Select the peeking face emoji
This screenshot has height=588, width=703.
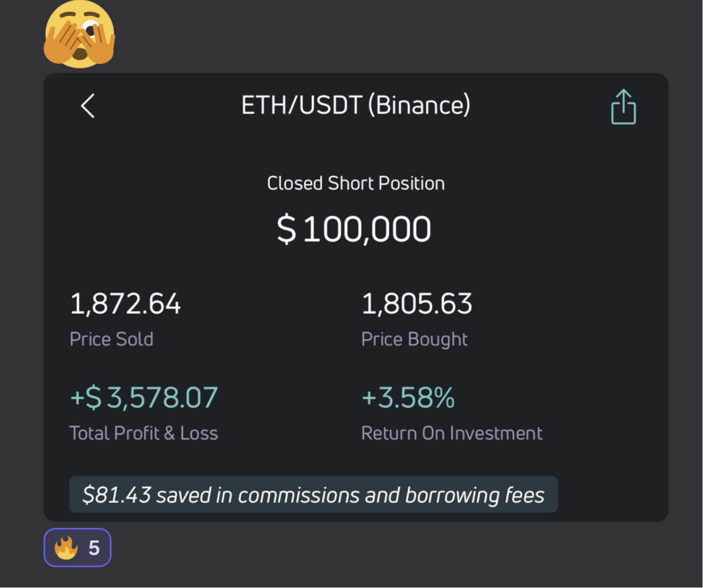point(80,34)
